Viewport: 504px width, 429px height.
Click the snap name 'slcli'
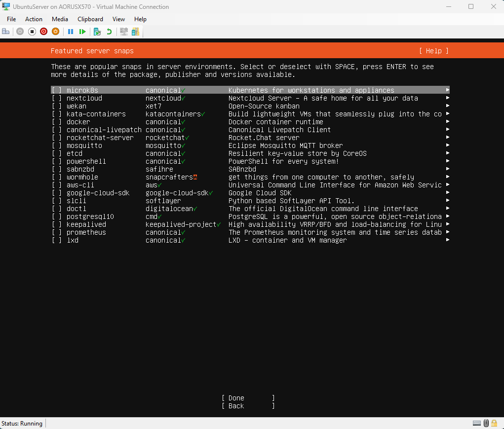pos(77,201)
